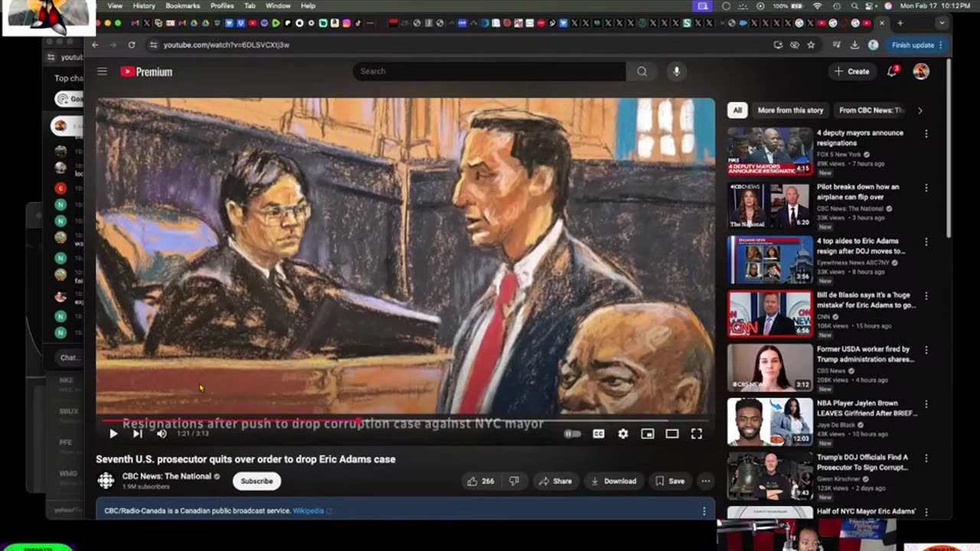Open options for the NBA Player Jaylen Brown video

click(926, 404)
